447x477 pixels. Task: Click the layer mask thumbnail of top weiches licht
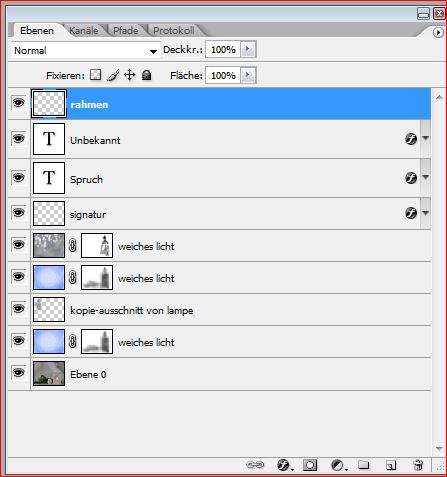pos(97,246)
